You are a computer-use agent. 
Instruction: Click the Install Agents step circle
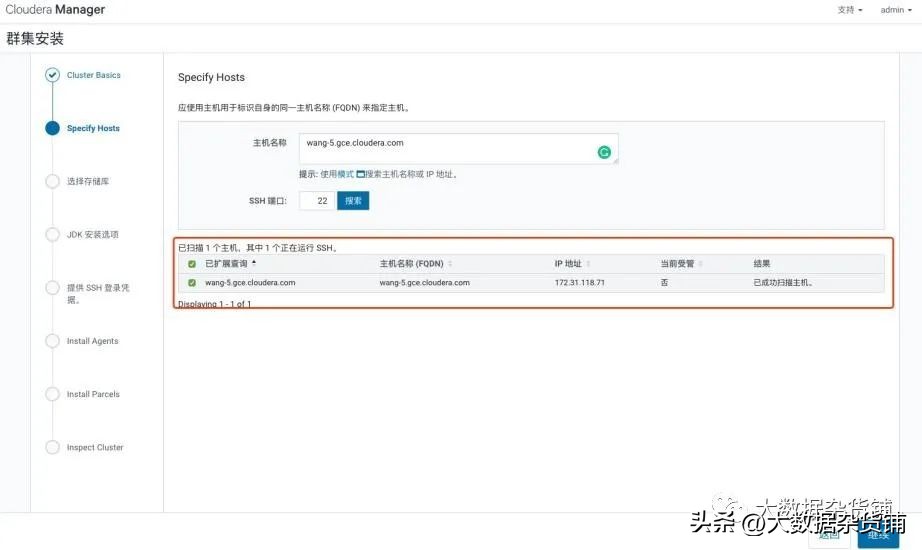pos(52,341)
